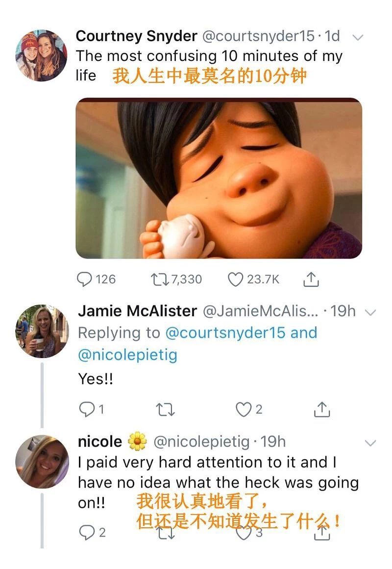
Task: Reply to Jamie McAlister's 'Yes!!' tweet
Action: [x=87, y=409]
